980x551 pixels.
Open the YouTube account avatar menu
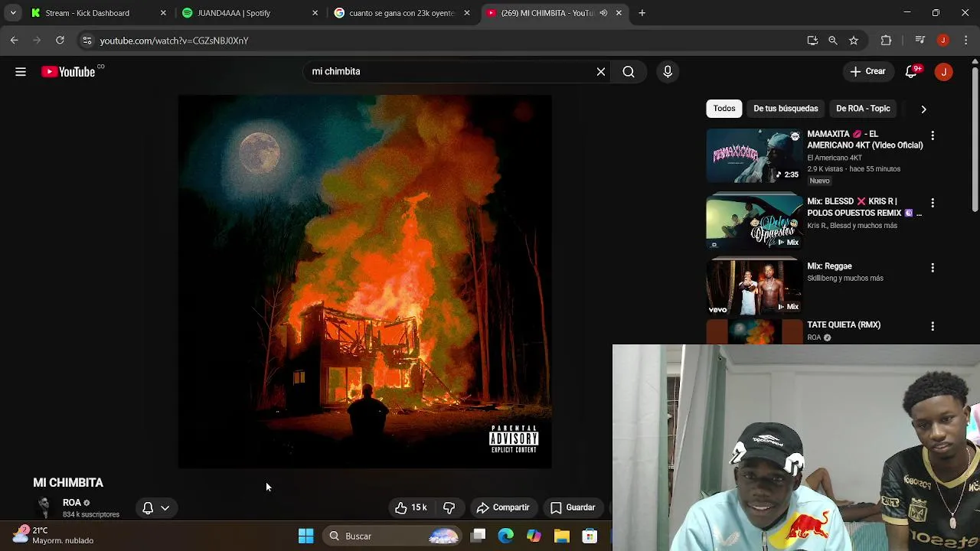tap(943, 72)
